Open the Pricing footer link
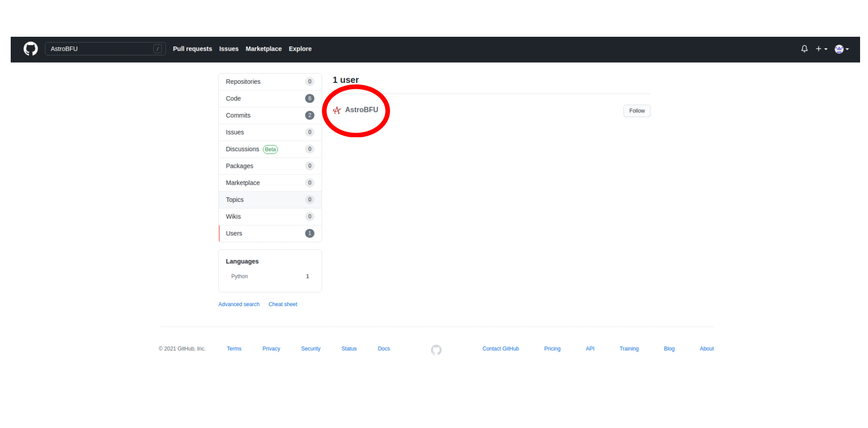Viewport: 868px width, 428px height. point(552,349)
